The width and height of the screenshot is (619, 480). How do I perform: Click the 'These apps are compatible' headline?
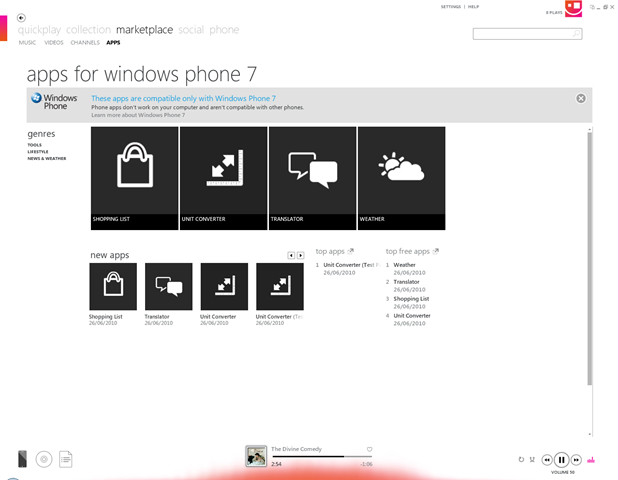pos(184,98)
